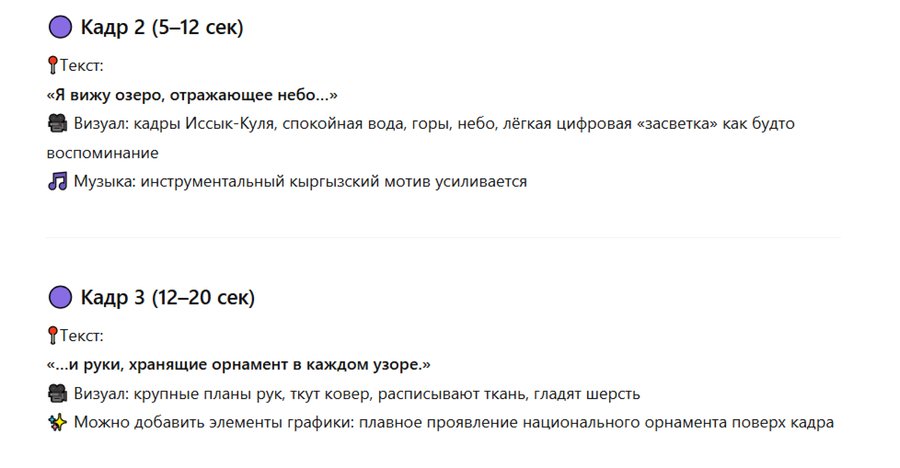
Task: Click the line Можно добавить элементы графики
Action: [x=453, y=422]
